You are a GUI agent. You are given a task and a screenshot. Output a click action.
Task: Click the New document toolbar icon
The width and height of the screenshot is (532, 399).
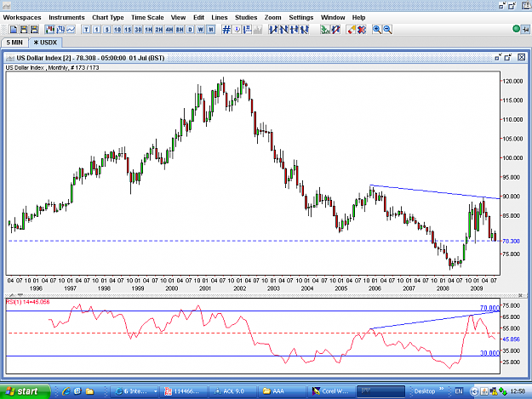coord(14,30)
